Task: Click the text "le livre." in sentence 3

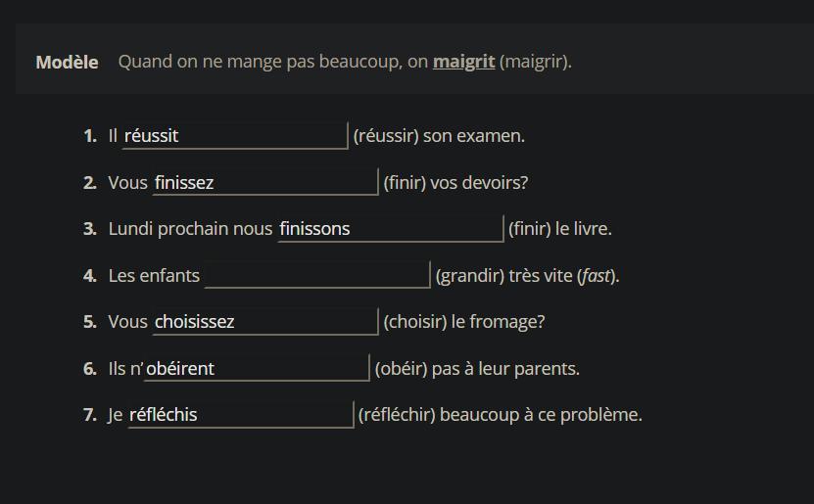Action: point(583,229)
